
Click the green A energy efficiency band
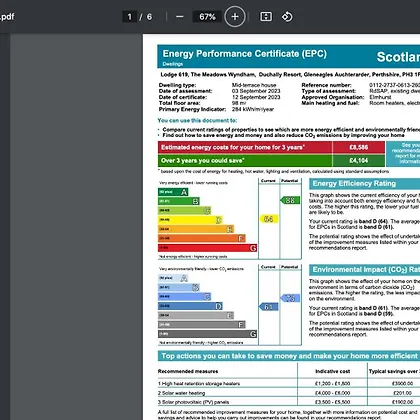pyautogui.click(x=173, y=192)
